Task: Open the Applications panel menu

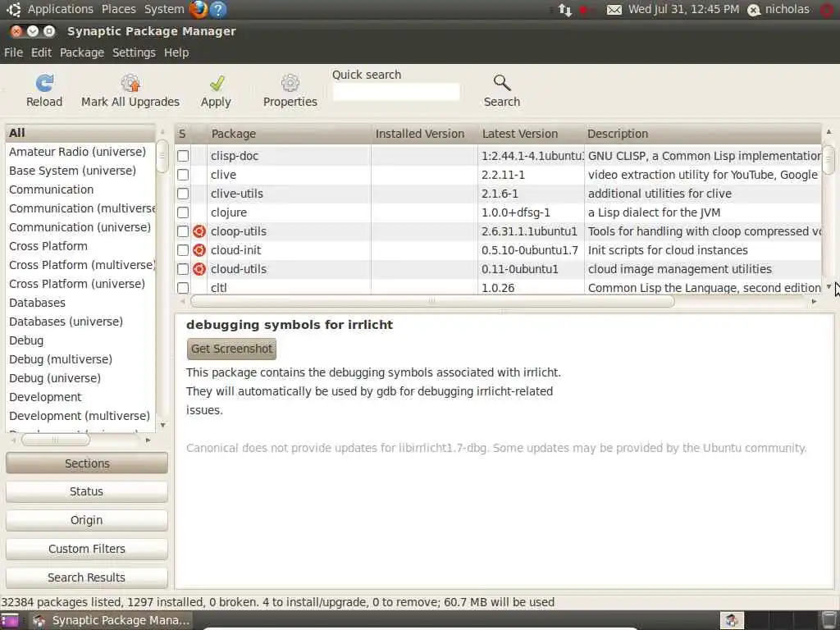Action: [x=61, y=9]
